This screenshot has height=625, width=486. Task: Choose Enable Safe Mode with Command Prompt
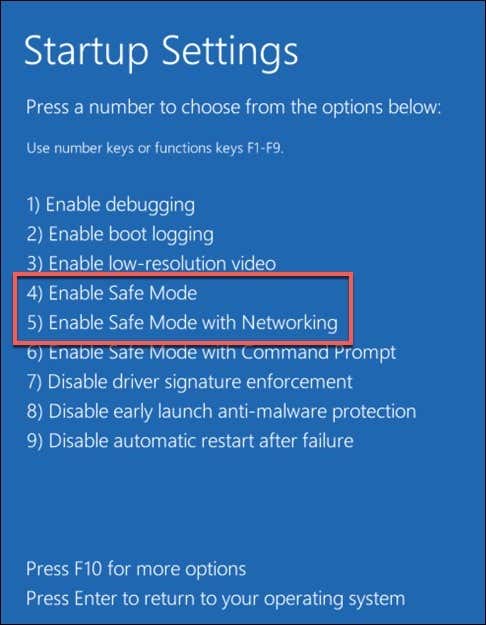(x=211, y=352)
